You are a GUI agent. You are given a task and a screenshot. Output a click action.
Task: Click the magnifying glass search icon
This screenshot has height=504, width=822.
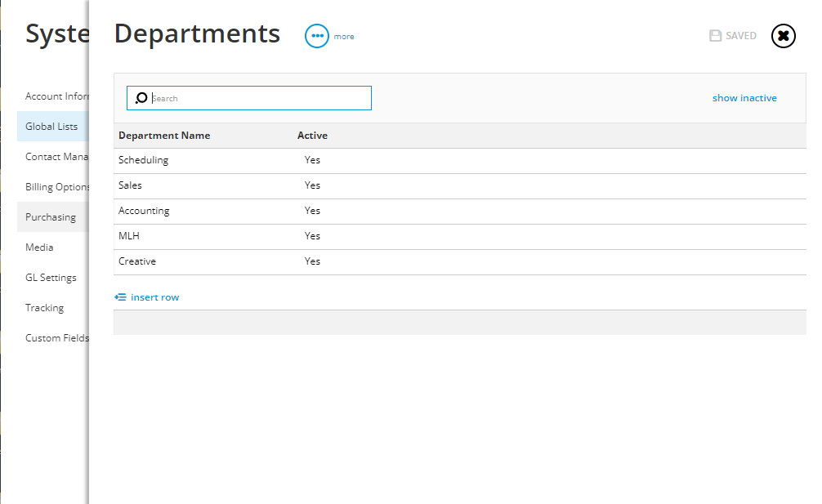[x=141, y=97]
